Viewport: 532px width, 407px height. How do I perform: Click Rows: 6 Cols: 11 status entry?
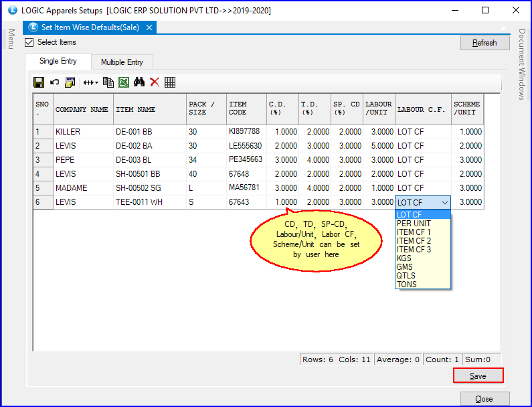click(337, 359)
